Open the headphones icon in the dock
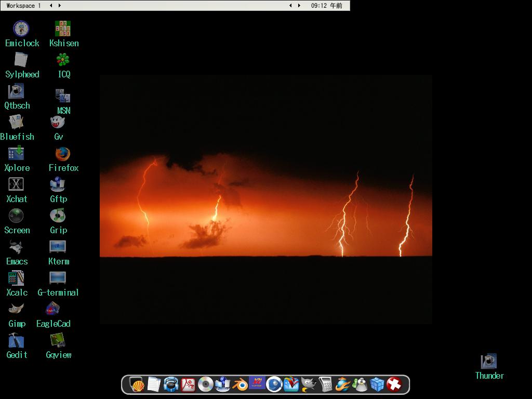The image size is (532, 399). point(171,384)
